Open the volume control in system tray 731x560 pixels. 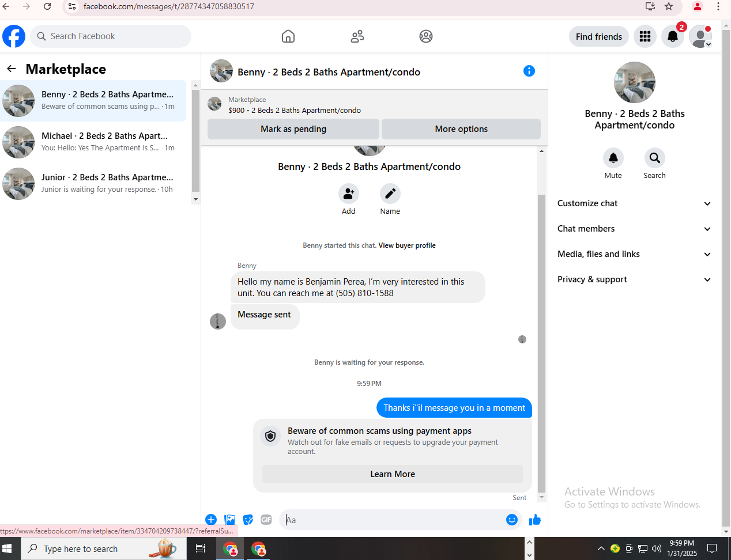tap(657, 548)
